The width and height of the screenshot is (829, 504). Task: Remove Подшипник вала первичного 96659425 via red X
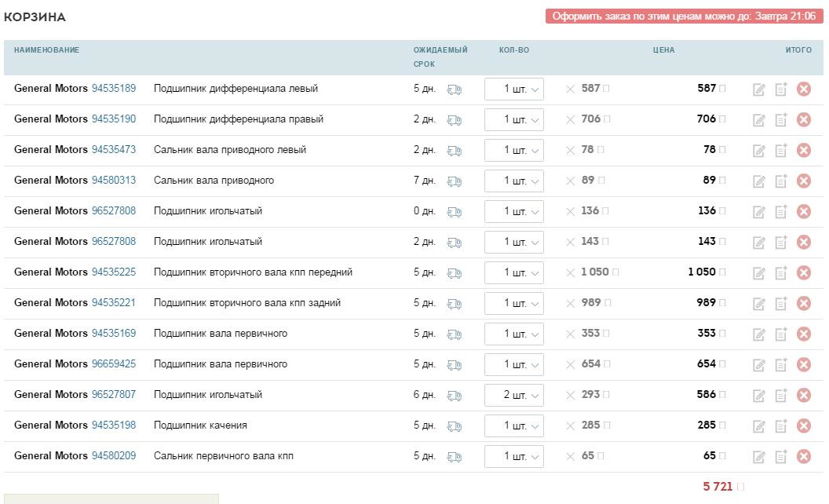[803, 363]
